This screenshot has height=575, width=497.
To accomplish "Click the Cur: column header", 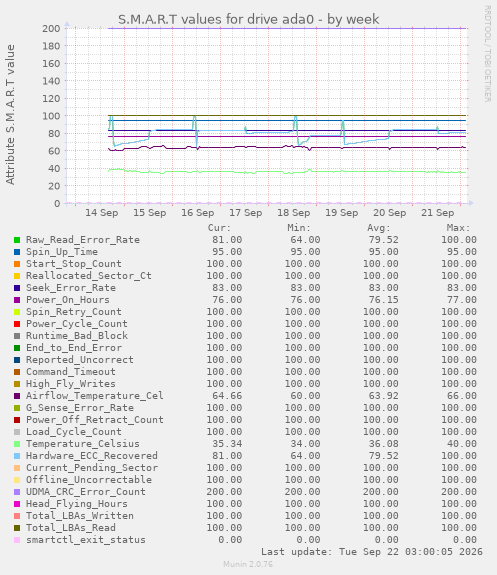I will point(219,228).
